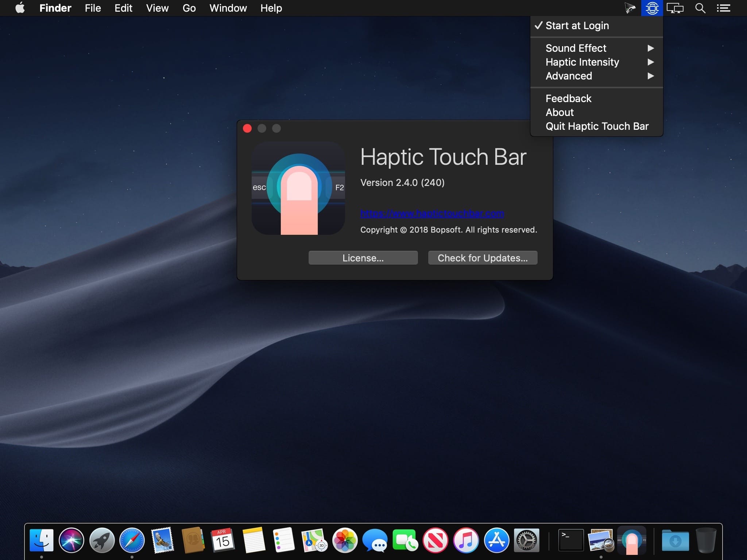The height and width of the screenshot is (560, 747).
Task: Click the display mirroring menu bar icon
Action: (x=675, y=8)
